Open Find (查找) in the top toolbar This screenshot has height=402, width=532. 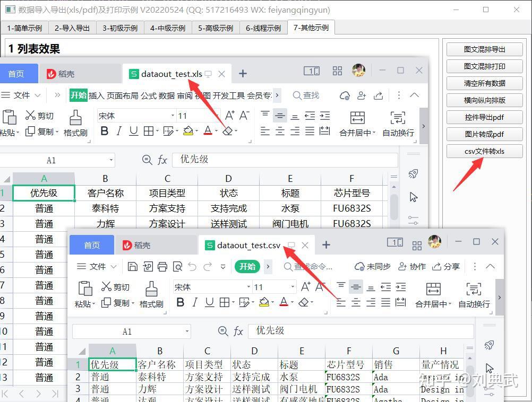click(306, 95)
